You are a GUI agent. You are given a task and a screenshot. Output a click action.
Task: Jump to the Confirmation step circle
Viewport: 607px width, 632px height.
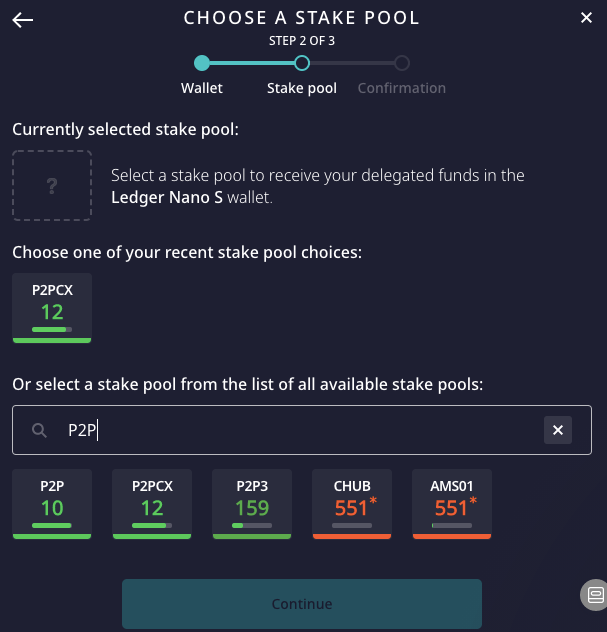coord(401,63)
